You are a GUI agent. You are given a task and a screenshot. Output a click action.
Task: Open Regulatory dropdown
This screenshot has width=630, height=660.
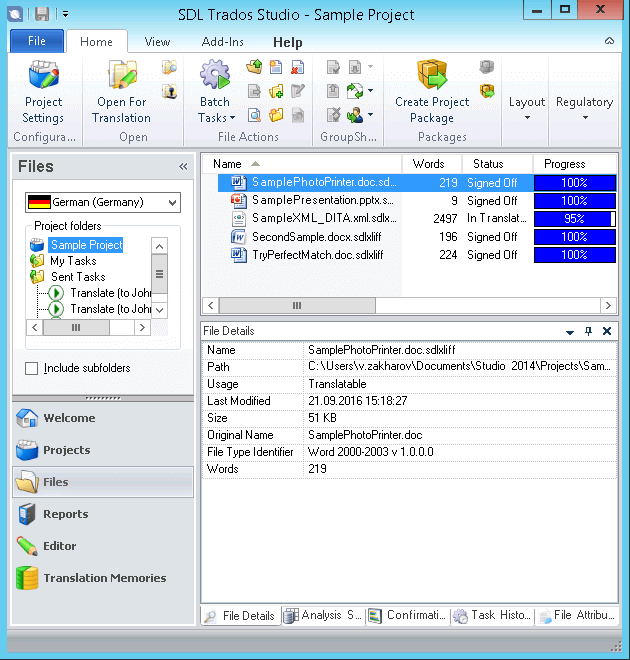pyautogui.click(x=585, y=107)
